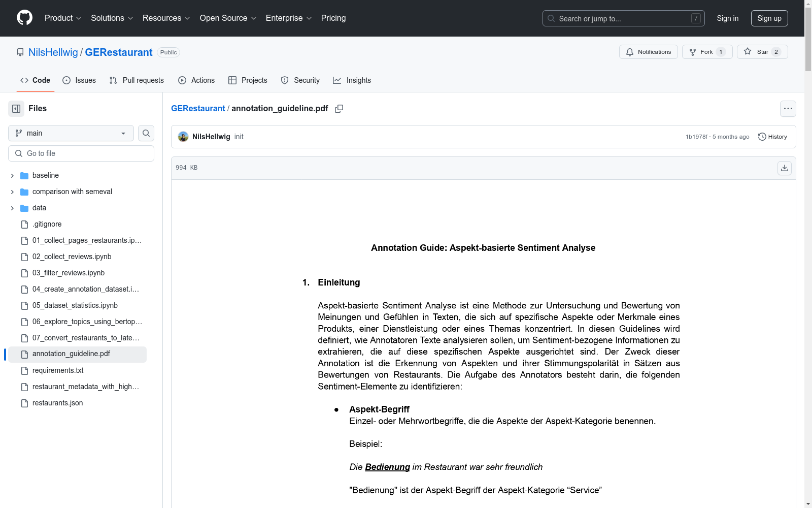Download the raw PDF file
Screen dimensions: 812x508
pyautogui.click(x=785, y=168)
